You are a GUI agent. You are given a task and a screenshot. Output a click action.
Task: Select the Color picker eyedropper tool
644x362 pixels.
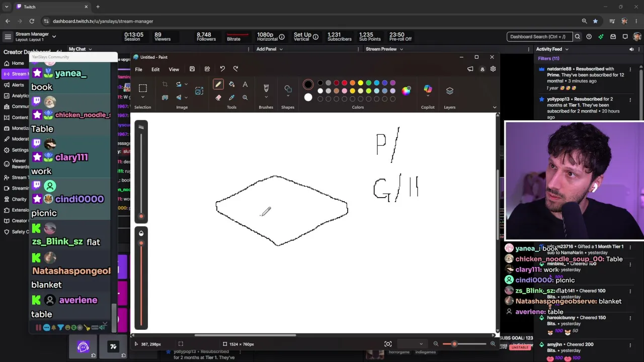pyautogui.click(x=231, y=98)
